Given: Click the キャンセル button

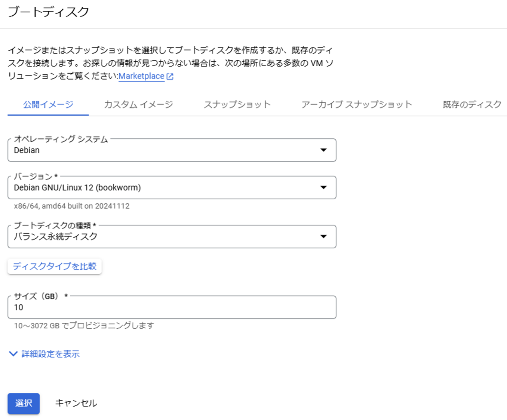Looking at the screenshot, I should click(76, 404).
